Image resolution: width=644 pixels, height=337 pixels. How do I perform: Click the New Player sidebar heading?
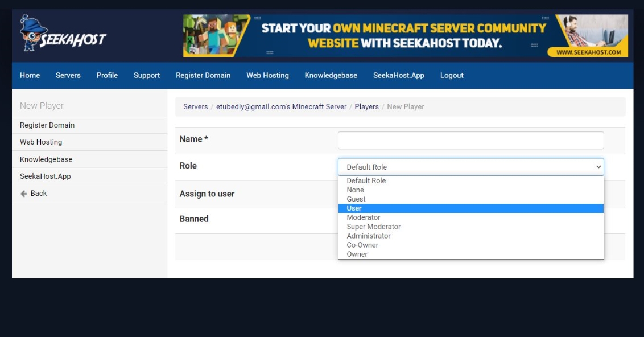click(42, 106)
